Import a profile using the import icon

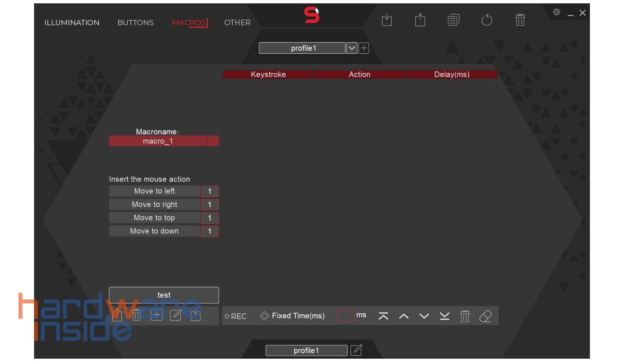pyautogui.click(x=386, y=20)
